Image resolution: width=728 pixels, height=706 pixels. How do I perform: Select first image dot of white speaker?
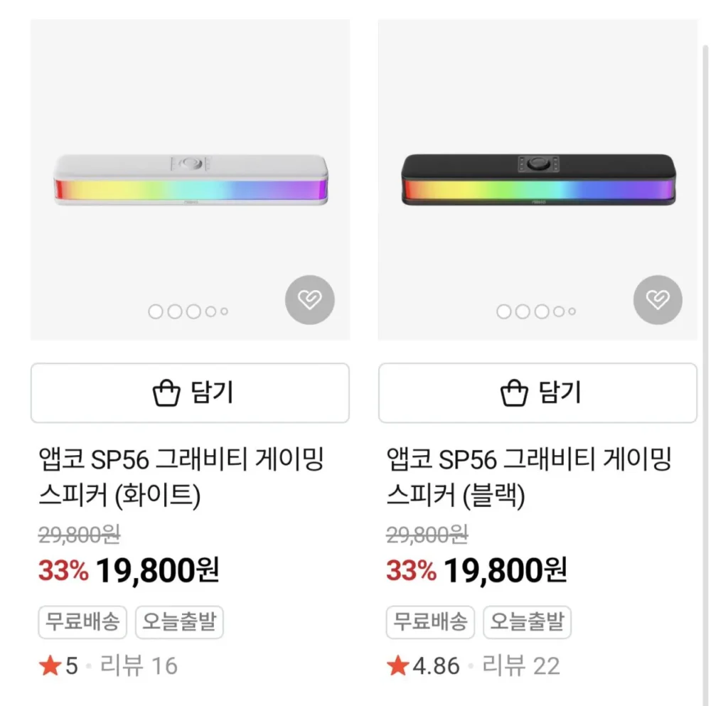155,311
